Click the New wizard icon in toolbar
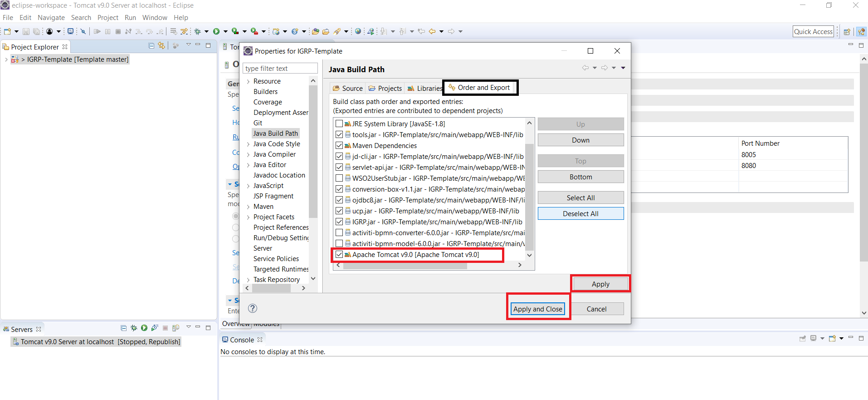The height and width of the screenshot is (400, 868). click(x=7, y=31)
